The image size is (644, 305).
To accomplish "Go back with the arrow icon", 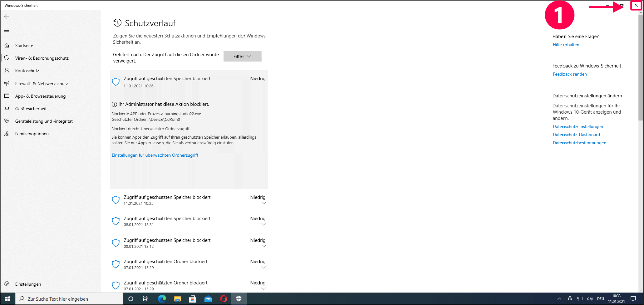I will pos(6,17).
